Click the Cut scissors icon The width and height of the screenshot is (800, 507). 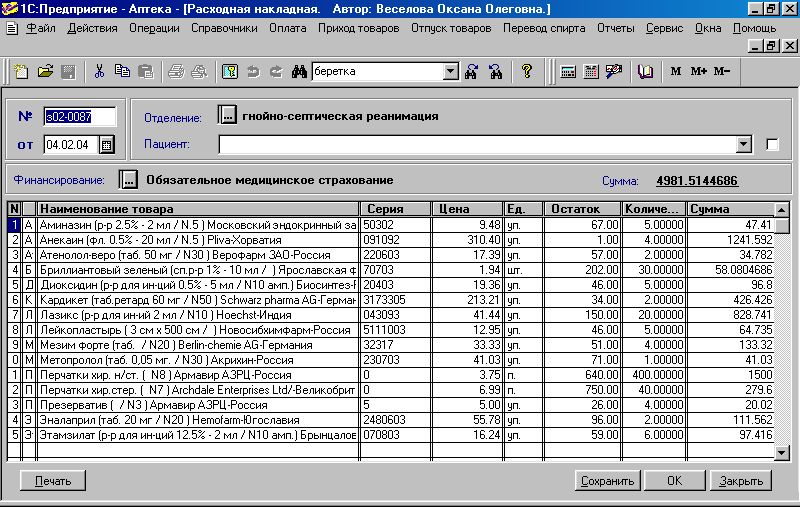(99, 71)
